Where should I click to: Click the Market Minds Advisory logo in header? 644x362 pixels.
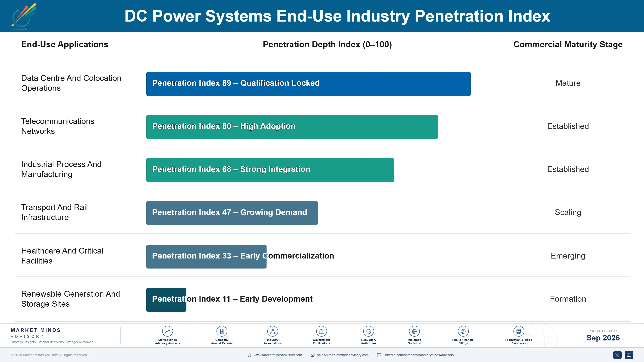click(23, 16)
